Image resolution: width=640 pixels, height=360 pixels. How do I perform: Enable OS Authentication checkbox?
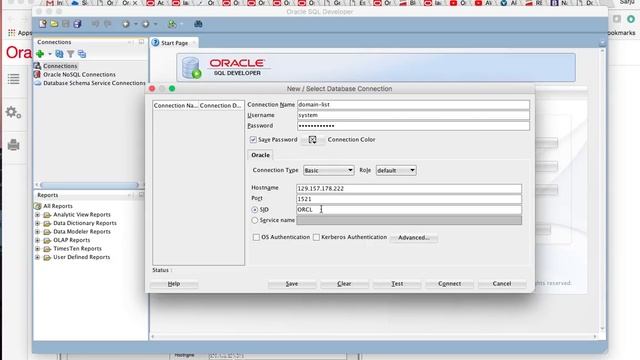[256, 237]
